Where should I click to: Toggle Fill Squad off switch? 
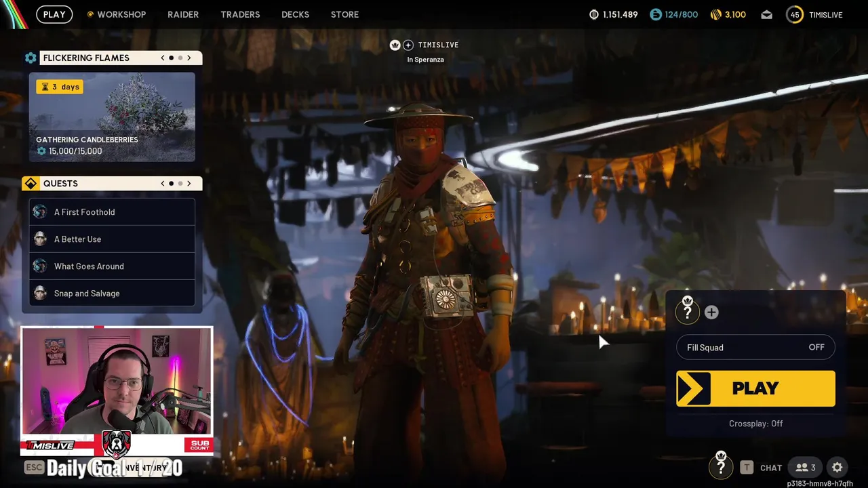point(755,347)
